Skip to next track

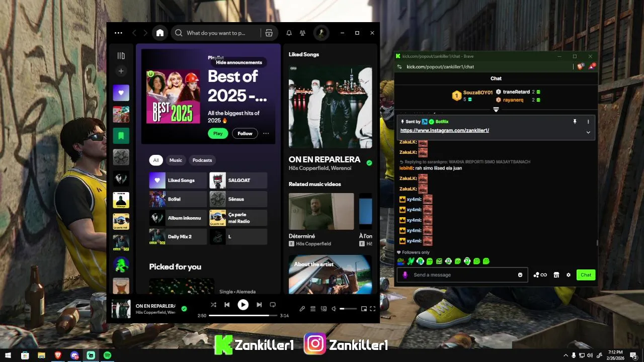click(x=259, y=305)
